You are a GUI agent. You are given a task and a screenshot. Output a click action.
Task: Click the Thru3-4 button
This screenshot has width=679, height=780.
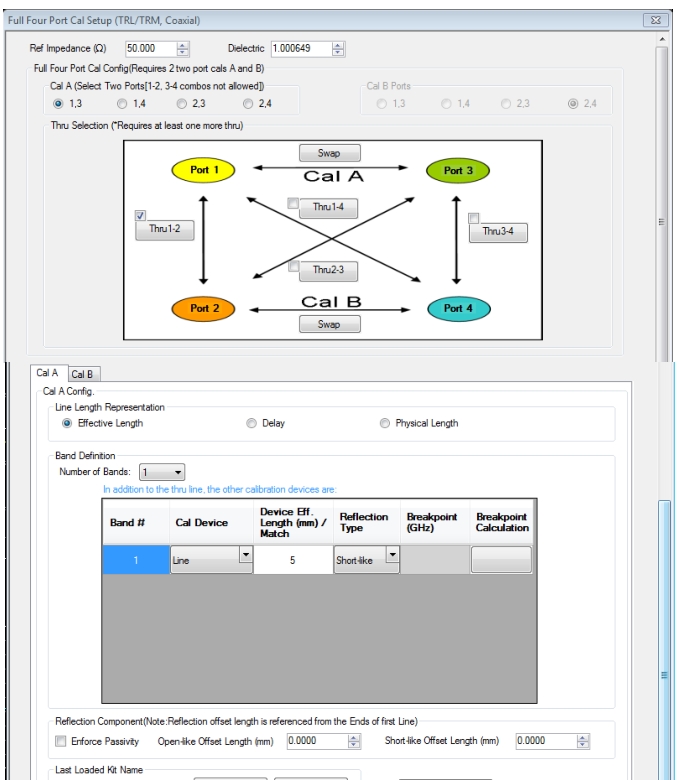pos(498,232)
